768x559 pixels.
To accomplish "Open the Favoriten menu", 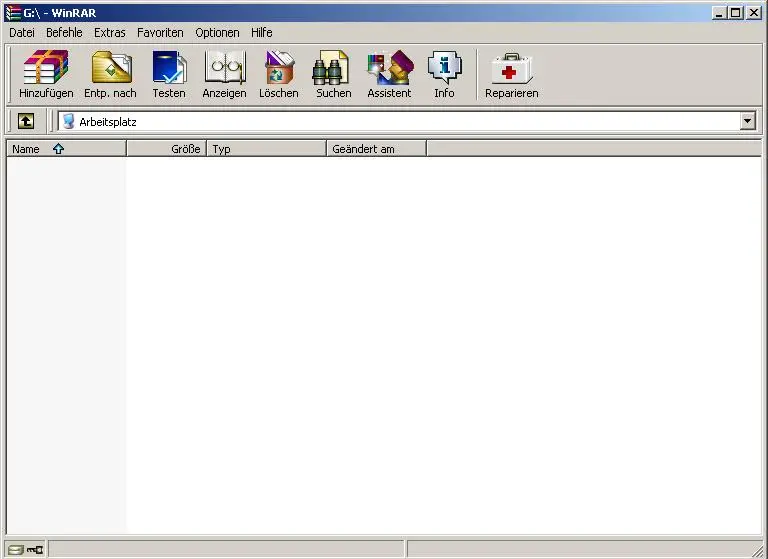I will pyautogui.click(x=160, y=33).
